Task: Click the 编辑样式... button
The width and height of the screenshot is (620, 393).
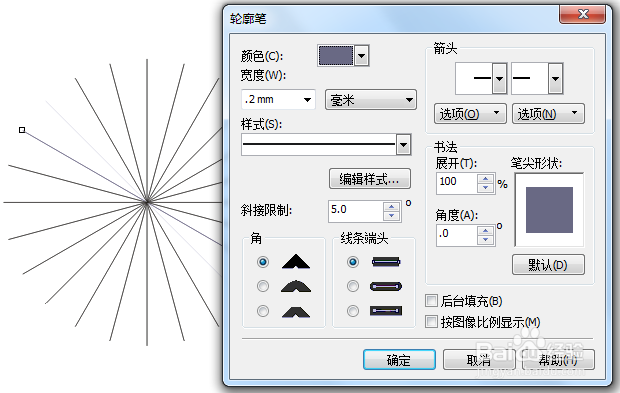Action: pos(370,179)
